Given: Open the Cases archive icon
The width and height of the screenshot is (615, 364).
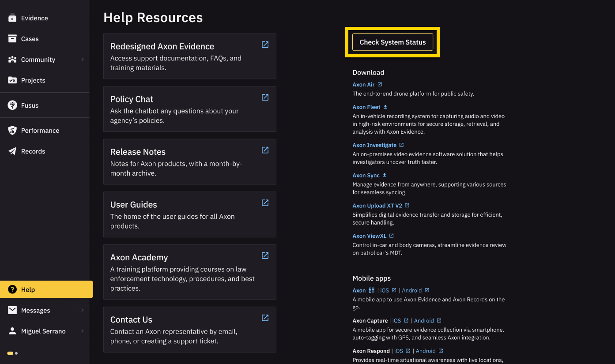Looking at the screenshot, I should point(12,39).
